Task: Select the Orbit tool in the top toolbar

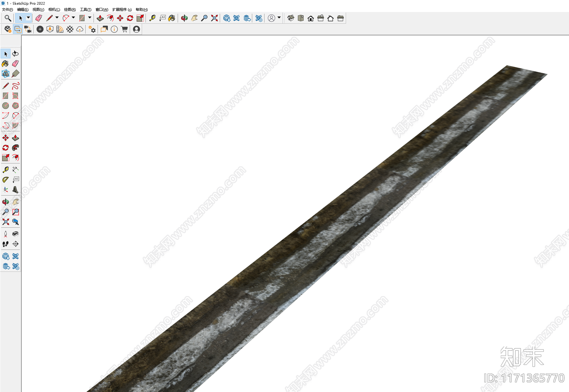Action: [184, 18]
